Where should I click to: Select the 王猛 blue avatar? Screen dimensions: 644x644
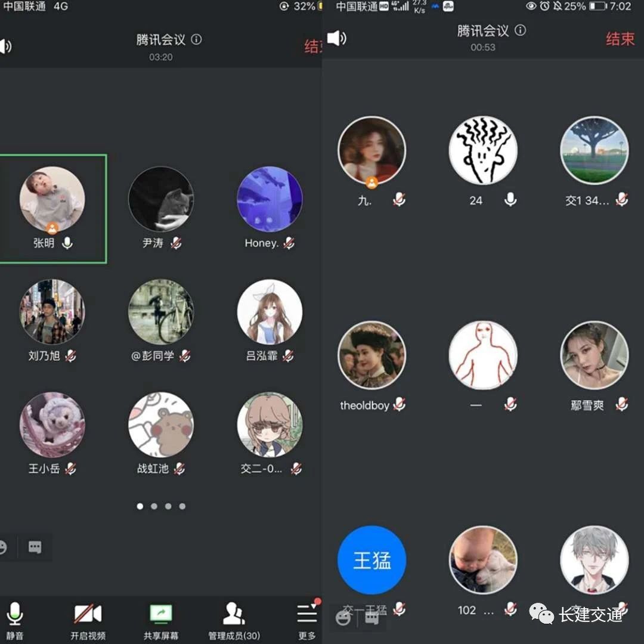[371, 560]
